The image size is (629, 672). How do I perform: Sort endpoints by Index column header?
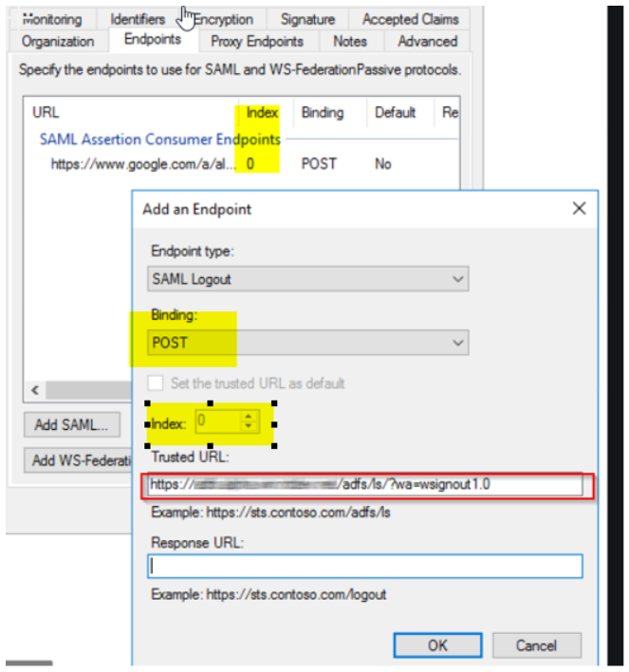point(263,112)
